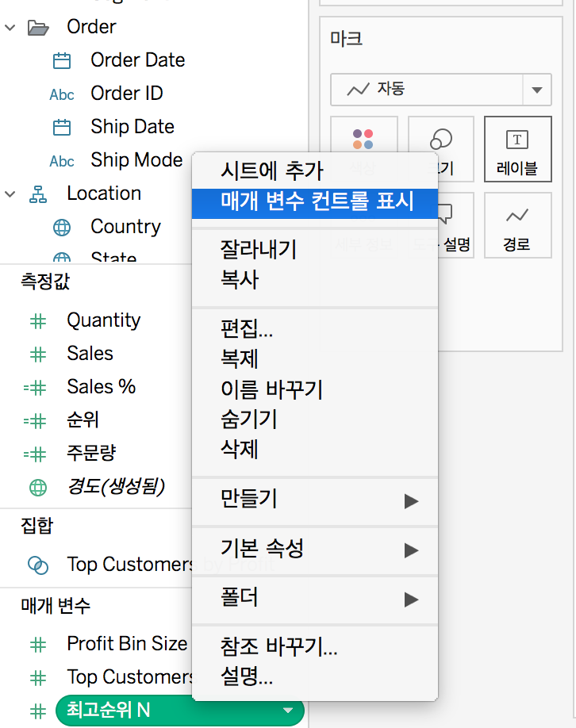Click the calculated field icon beside 주문량
Image resolution: width=576 pixels, height=728 pixels.
coord(35,454)
